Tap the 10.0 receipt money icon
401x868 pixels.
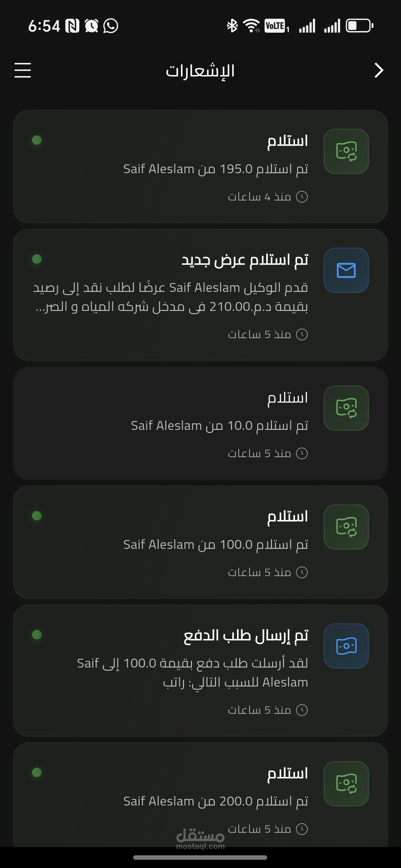tap(346, 408)
